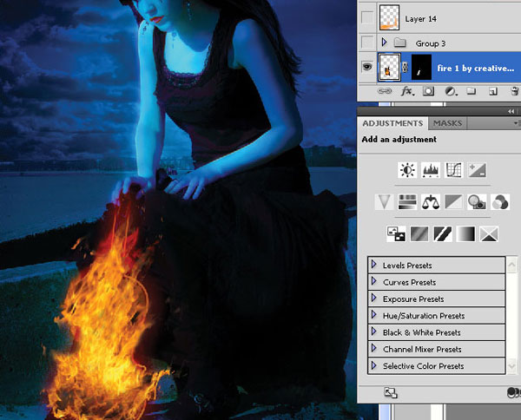The image size is (521, 420).
Task: Add a Black & White adjustment
Action: point(453,202)
